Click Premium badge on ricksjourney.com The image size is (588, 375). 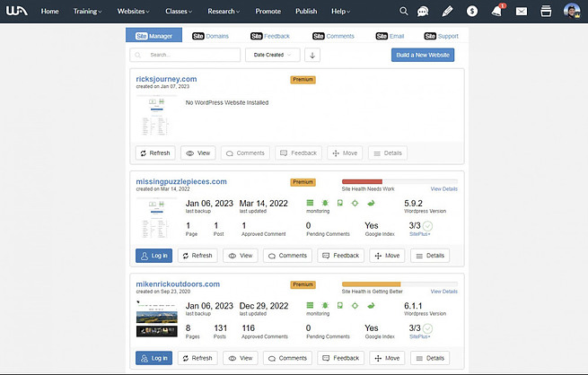tap(303, 80)
